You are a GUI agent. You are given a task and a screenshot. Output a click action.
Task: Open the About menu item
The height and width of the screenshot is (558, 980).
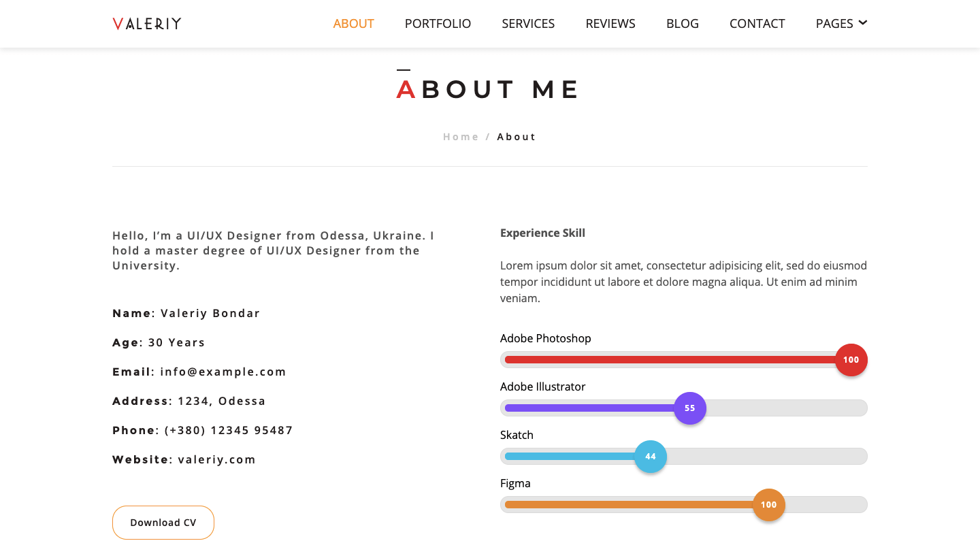pyautogui.click(x=353, y=24)
